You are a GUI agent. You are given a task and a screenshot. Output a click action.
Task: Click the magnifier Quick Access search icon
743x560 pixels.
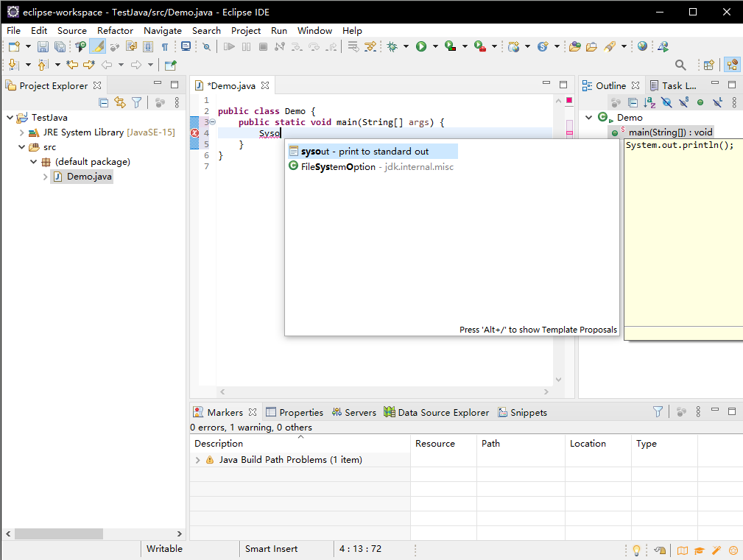pos(680,65)
